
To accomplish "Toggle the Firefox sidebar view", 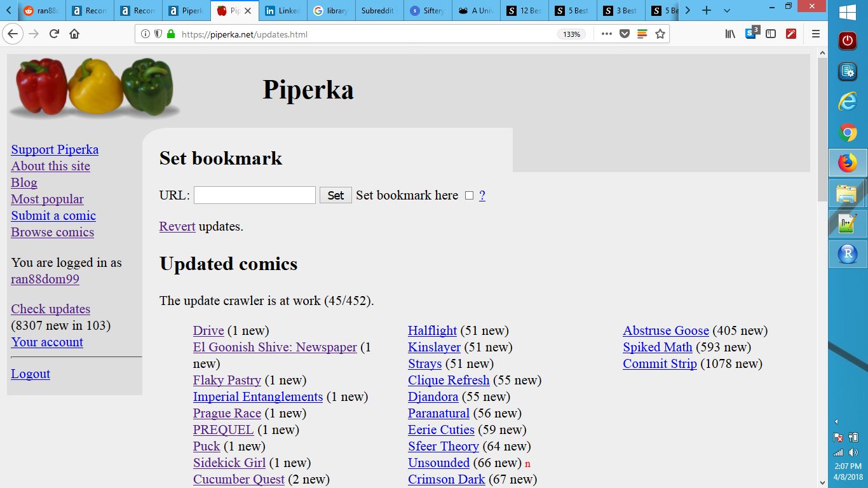I will (x=771, y=34).
